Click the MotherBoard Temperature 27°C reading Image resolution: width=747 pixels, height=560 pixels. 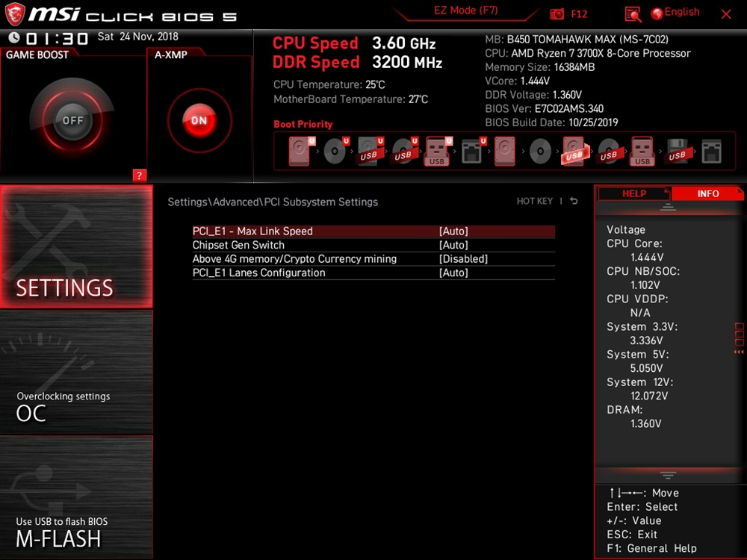tap(350, 99)
